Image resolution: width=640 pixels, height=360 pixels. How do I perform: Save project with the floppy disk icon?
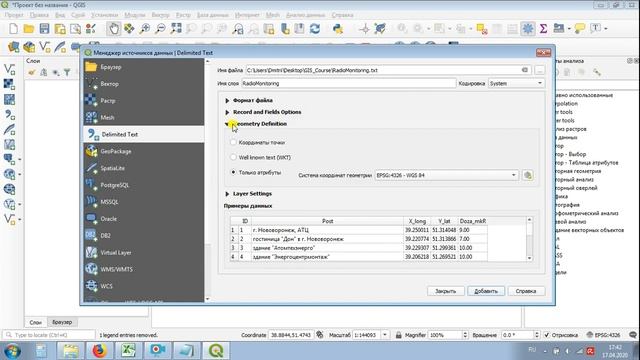point(44,29)
